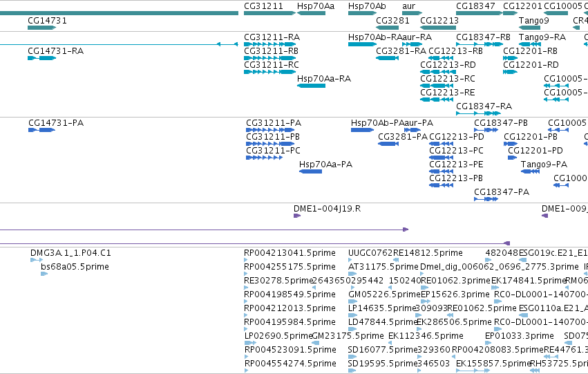
Task: Select the Hsp70Ab gene in the top track
Action: coord(362,13)
